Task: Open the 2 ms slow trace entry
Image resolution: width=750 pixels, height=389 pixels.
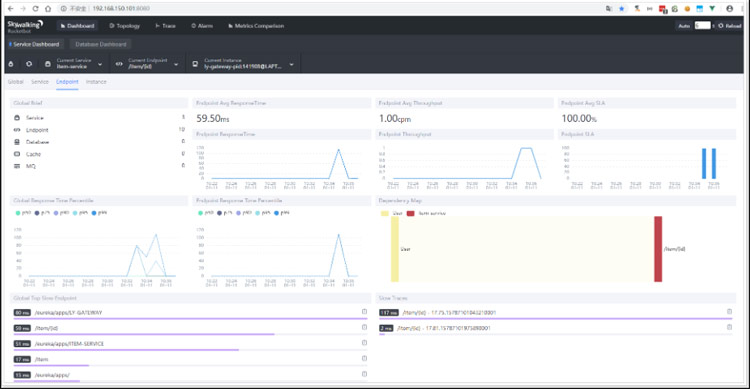Action: (555, 329)
